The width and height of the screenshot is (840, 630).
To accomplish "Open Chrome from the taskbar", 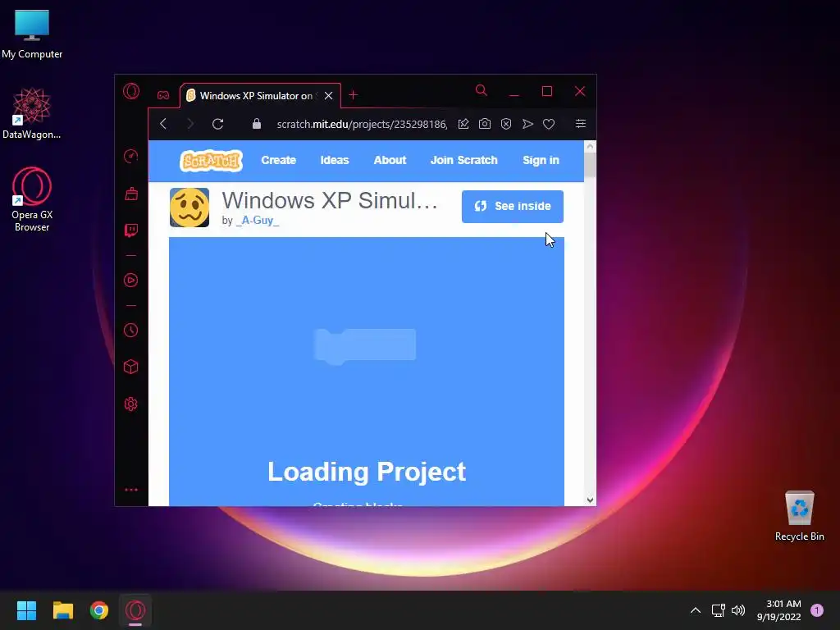I will [99, 610].
